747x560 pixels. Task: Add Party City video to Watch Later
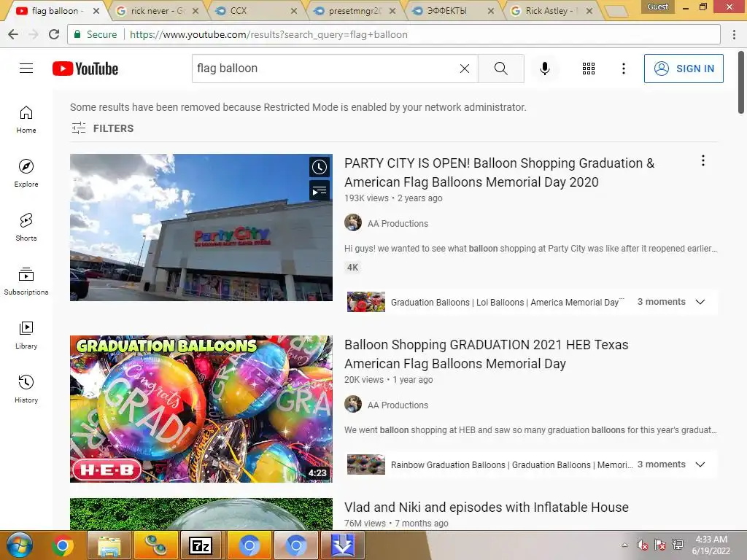click(320, 167)
